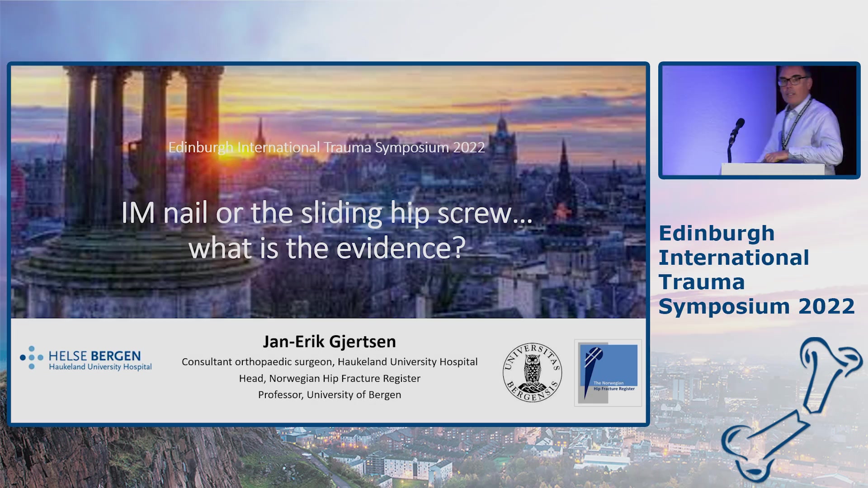The image size is (868, 488).
Task: Click the 'Professor, University of Bergen' line
Action: (x=330, y=394)
